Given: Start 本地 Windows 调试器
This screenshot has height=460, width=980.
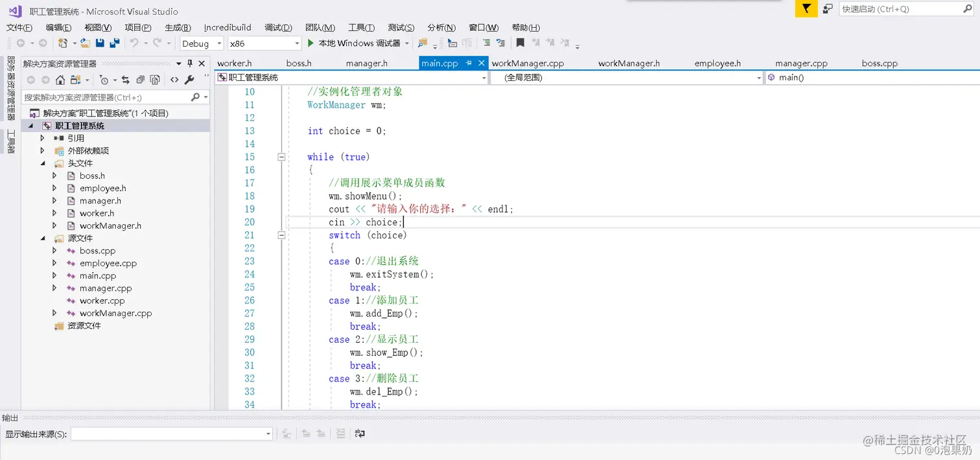Looking at the screenshot, I should [x=354, y=43].
